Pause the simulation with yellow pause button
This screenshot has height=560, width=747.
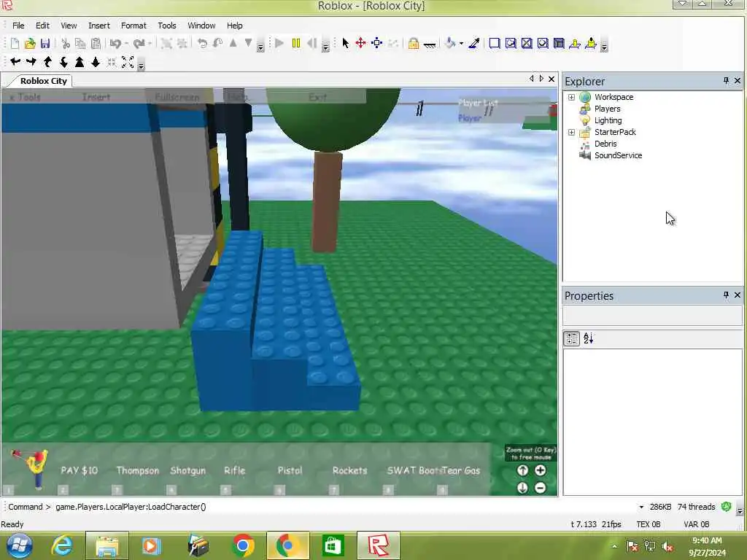296,43
